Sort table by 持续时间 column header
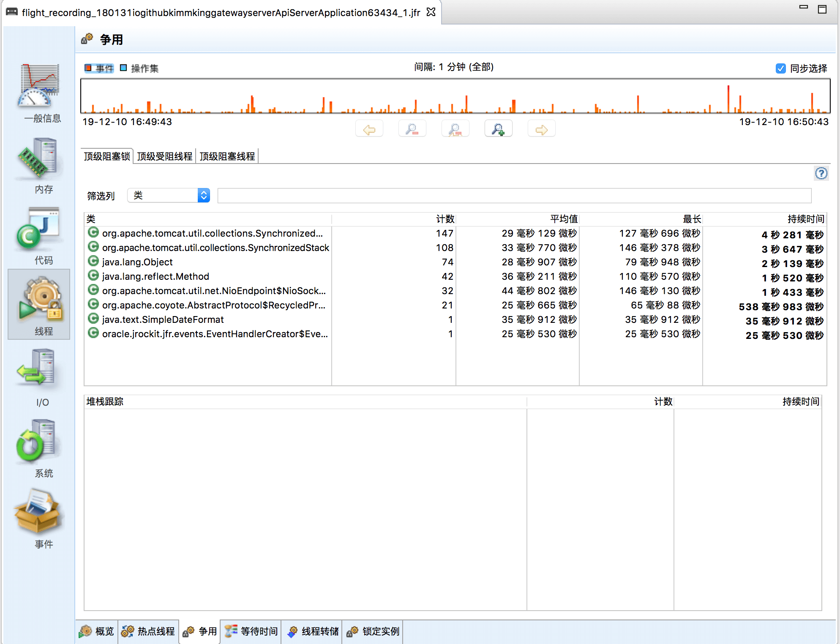Screen dimensions: 840x644 coord(805,219)
